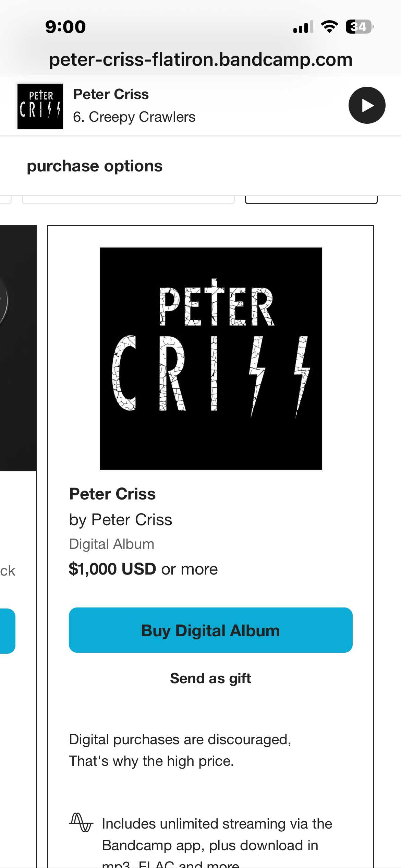Tap the small album thumbnail in mini player
The image size is (401, 868).
[40, 106]
